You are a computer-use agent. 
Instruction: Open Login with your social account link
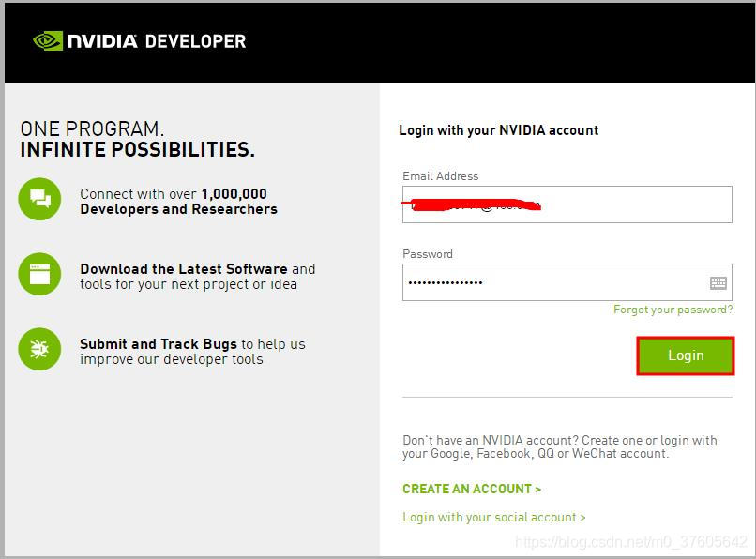(493, 517)
